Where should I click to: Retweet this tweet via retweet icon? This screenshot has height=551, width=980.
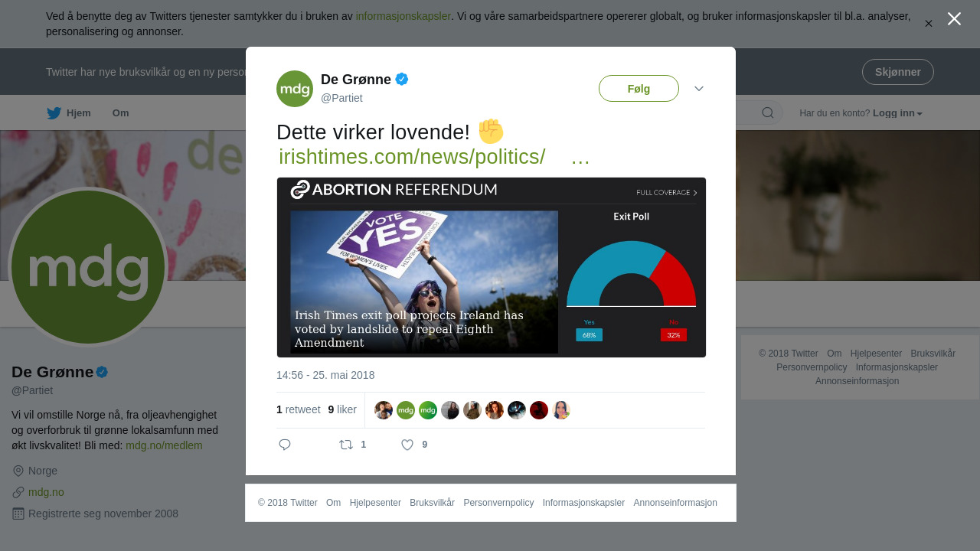point(346,445)
